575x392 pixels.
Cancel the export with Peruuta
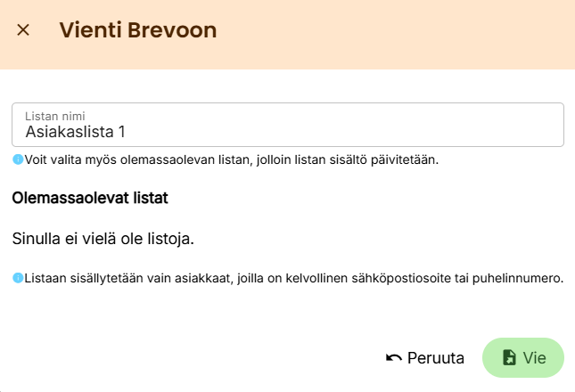click(x=425, y=358)
